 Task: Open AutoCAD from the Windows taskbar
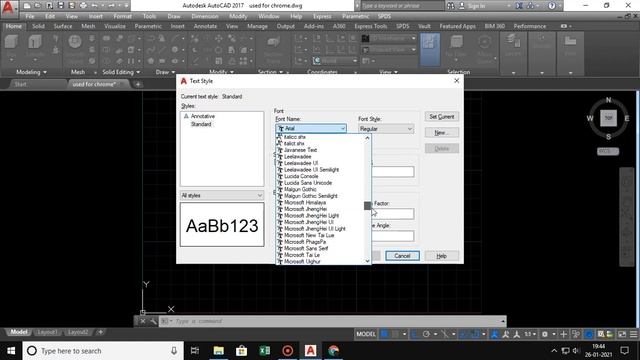point(311,351)
